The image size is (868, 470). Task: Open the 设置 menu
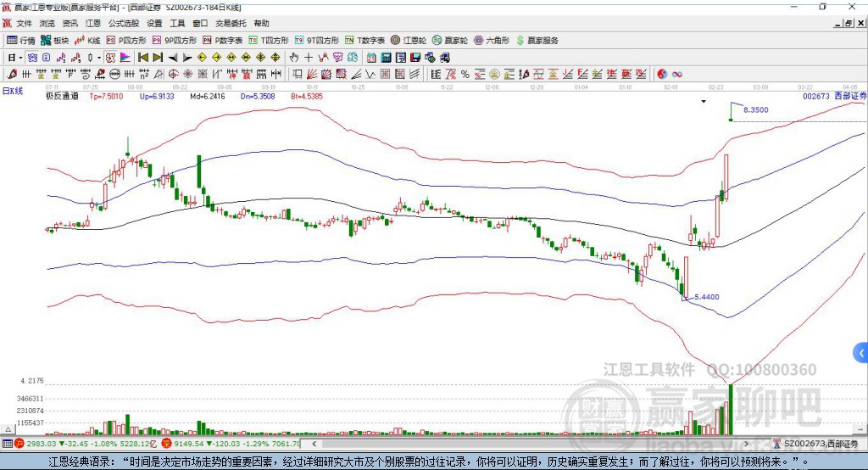[x=154, y=23]
